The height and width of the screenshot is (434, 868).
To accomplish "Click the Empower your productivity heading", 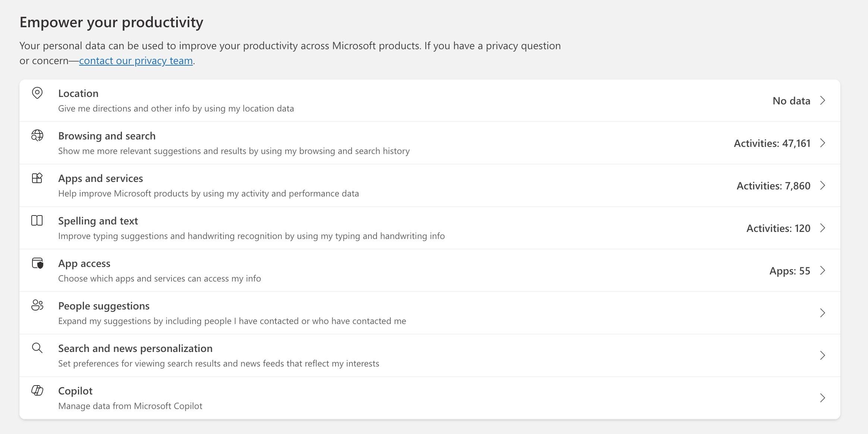I will (111, 22).
